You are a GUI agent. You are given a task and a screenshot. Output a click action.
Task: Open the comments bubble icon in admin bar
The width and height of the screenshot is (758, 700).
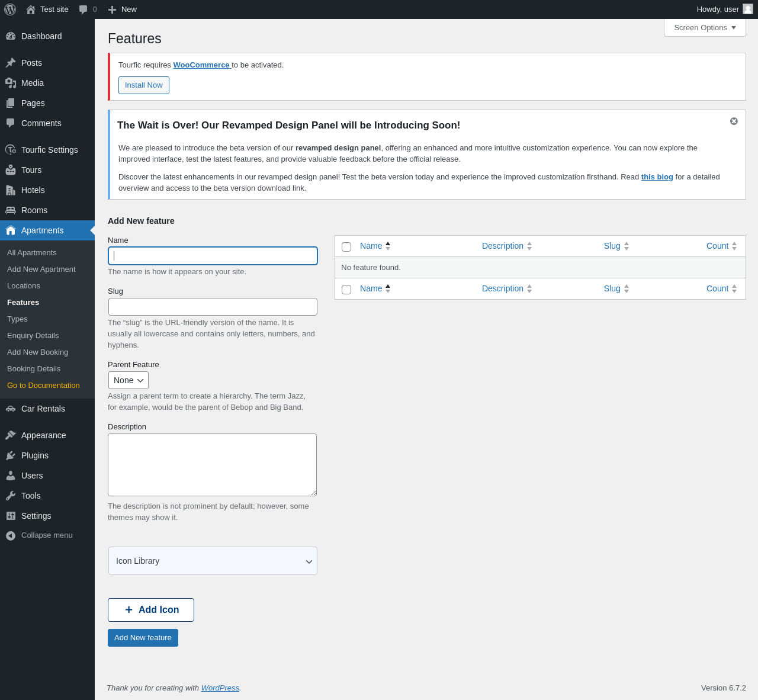[83, 9]
